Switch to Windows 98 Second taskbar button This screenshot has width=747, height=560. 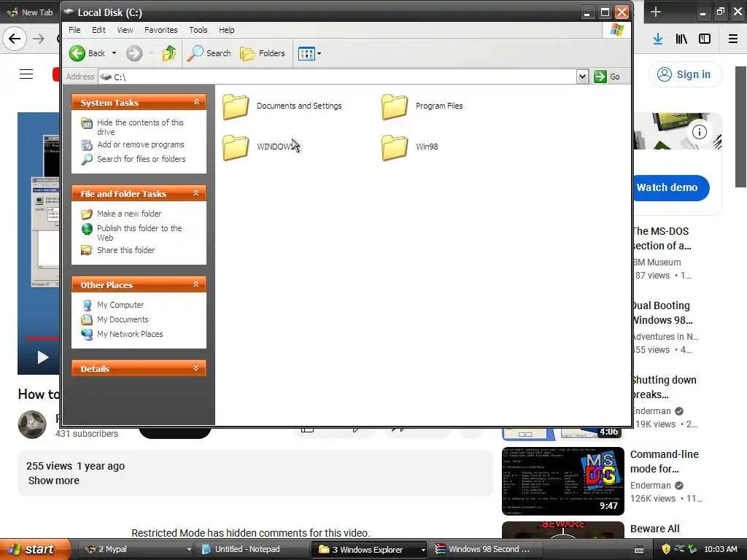pyautogui.click(x=486, y=549)
